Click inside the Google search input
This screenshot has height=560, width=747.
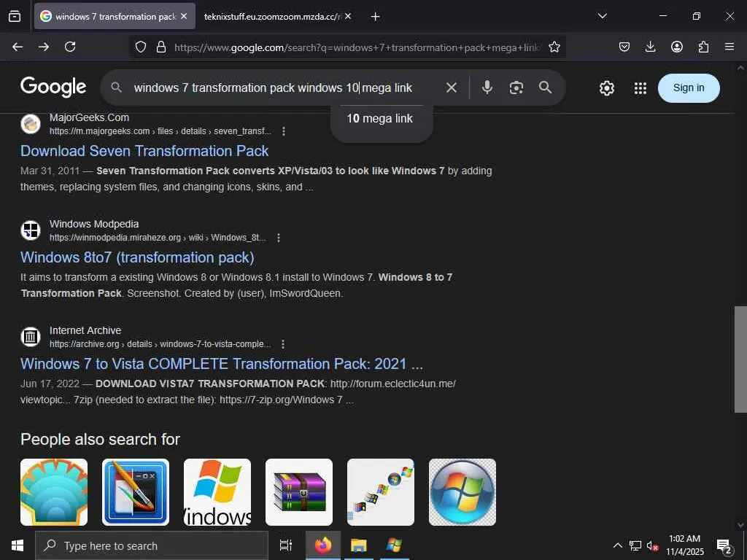(273, 87)
